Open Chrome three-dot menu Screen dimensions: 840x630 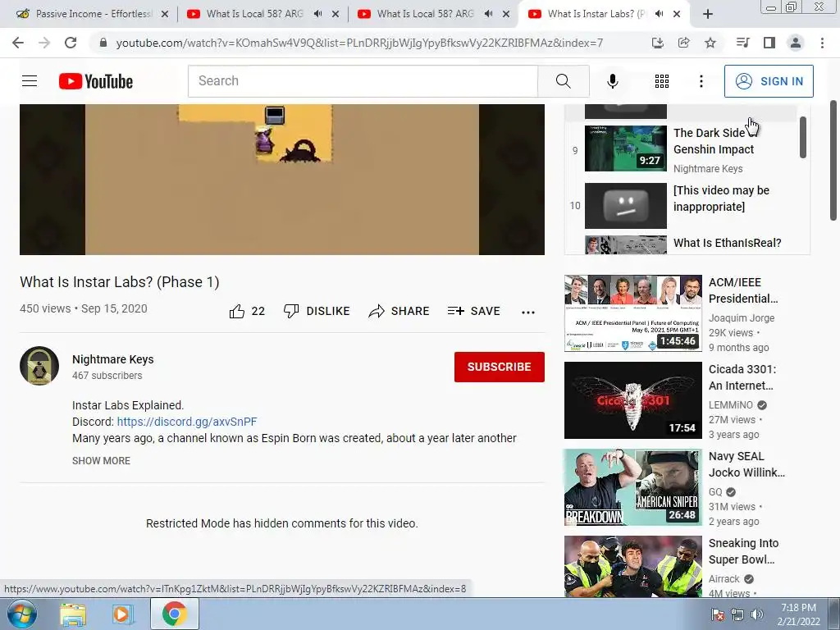(x=822, y=43)
